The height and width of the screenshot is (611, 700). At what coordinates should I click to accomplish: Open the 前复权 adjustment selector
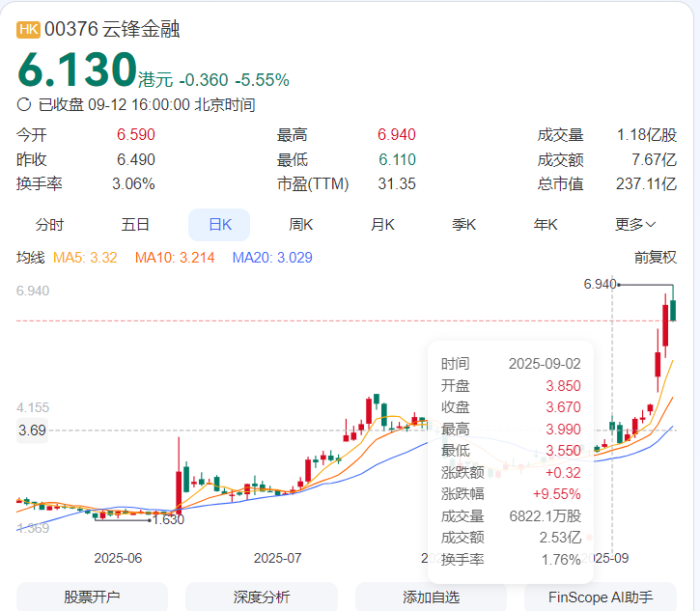(656, 258)
